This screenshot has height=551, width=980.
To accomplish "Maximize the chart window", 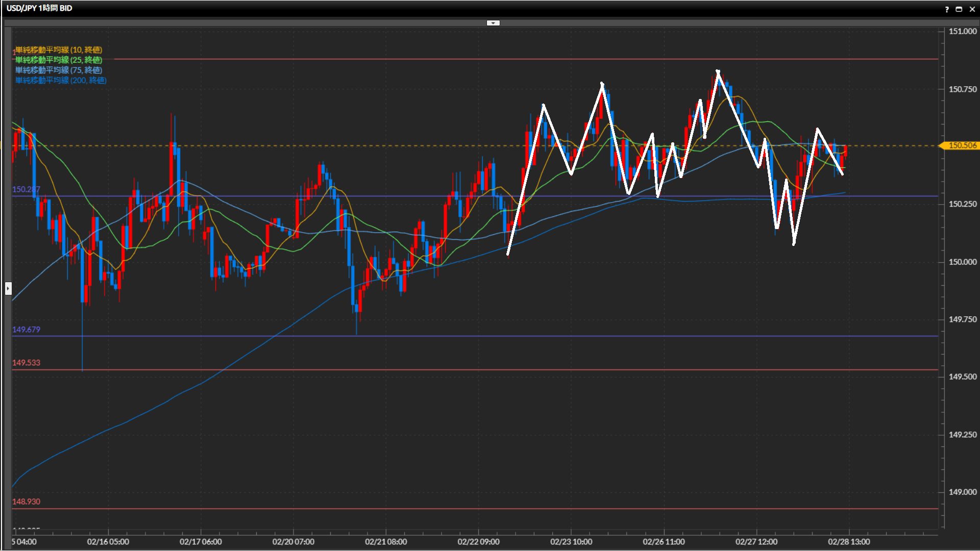I will pyautogui.click(x=959, y=9).
